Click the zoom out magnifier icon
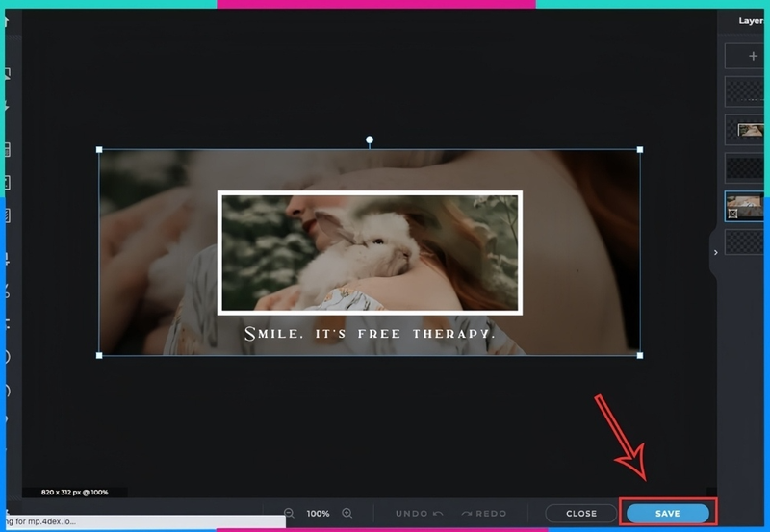The width and height of the screenshot is (770, 532). click(x=289, y=514)
